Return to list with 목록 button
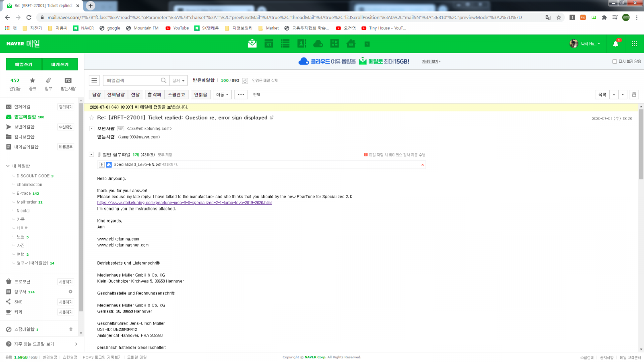 pos(602,95)
